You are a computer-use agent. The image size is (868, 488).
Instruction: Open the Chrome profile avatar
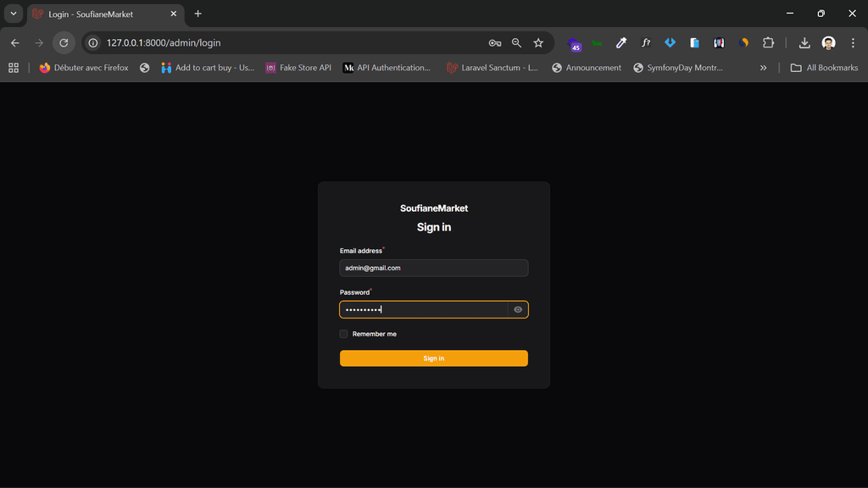829,42
